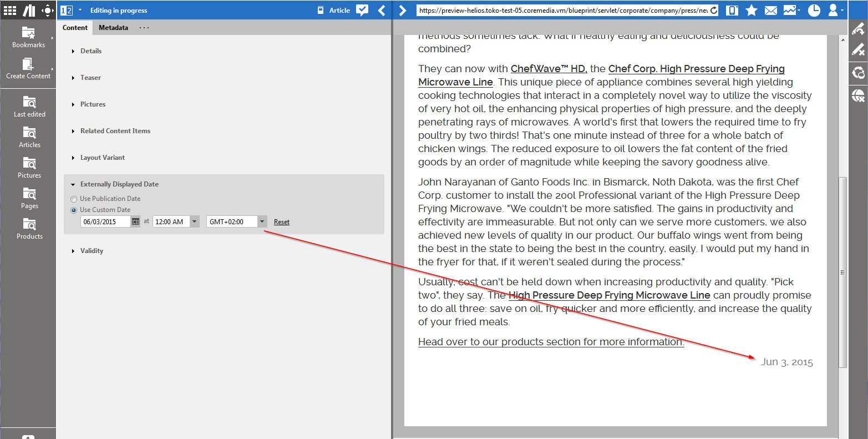Click the control room crosshair icon
The height and width of the screenshot is (439, 868).
(x=48, y=10)
